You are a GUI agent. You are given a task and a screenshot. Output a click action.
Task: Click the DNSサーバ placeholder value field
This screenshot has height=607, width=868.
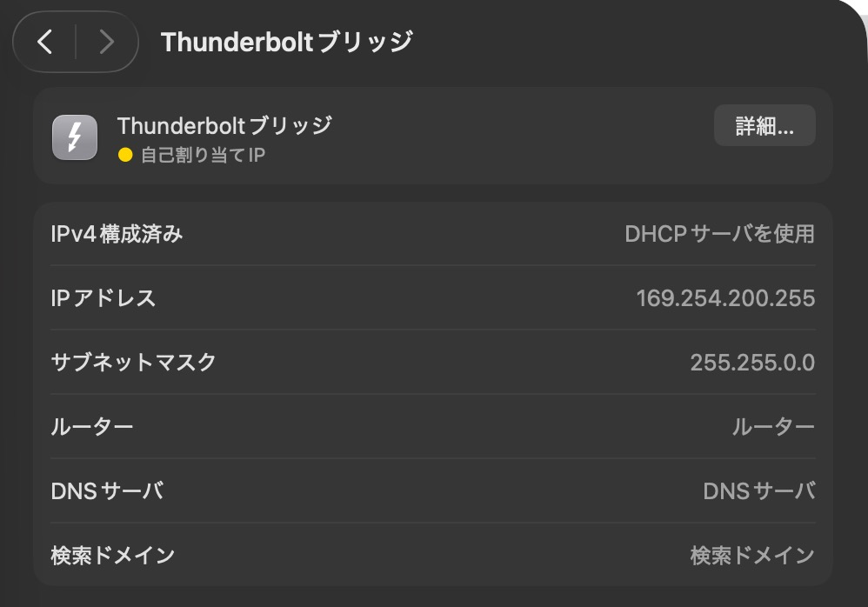(758, 491)
